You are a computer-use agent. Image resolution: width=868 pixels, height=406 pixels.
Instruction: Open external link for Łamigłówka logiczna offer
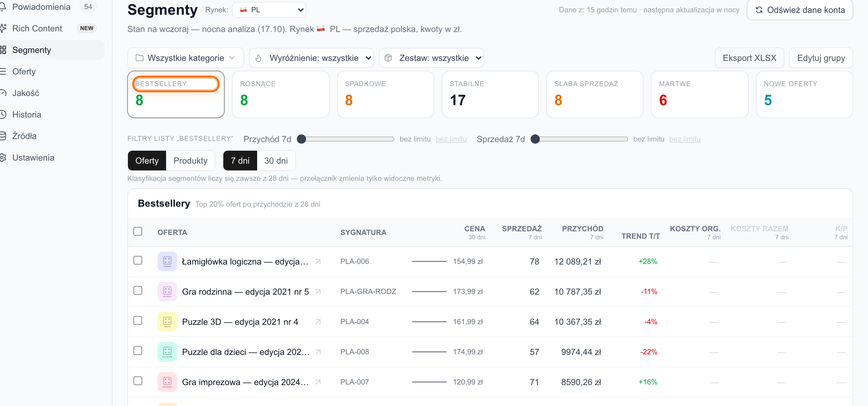(x=318, y=261)
